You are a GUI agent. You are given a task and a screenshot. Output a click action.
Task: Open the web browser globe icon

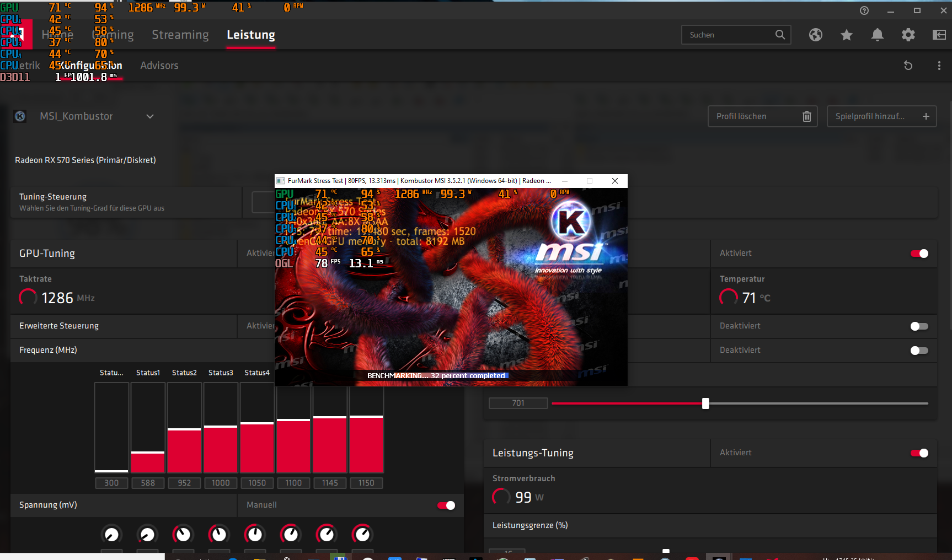point(816,35)
